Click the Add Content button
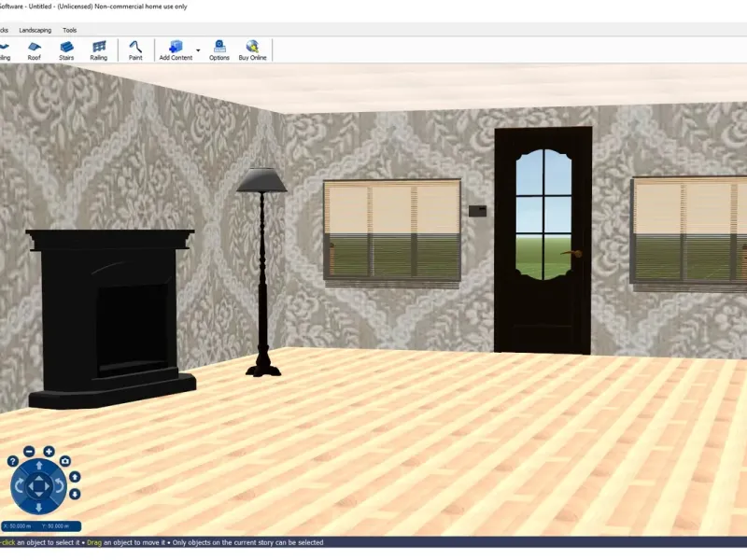This screenshot has height=560, width=747. click(176, 50)
